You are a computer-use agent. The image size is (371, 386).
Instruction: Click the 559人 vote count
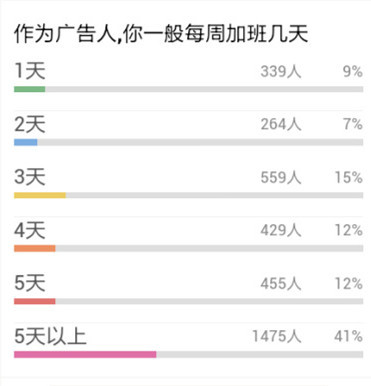[x=281, y=177]
